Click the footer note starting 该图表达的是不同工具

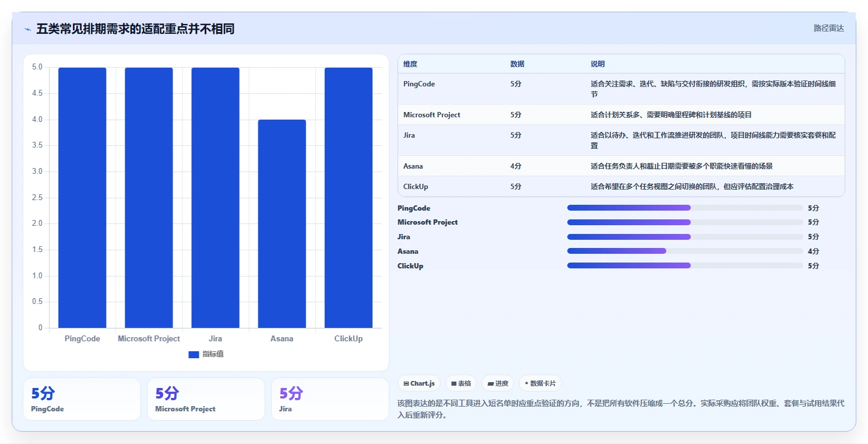click(621, 410)
